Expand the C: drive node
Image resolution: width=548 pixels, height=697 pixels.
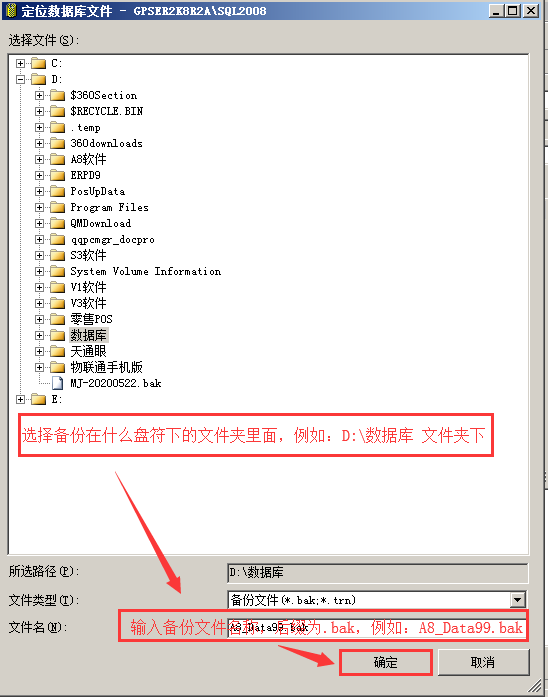[x=20, y=63]
